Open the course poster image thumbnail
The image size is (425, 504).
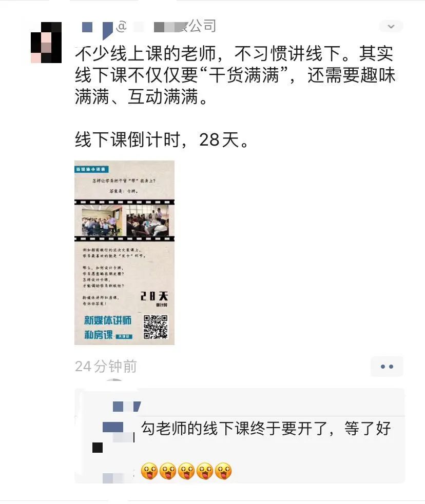(x=125, y=253)
